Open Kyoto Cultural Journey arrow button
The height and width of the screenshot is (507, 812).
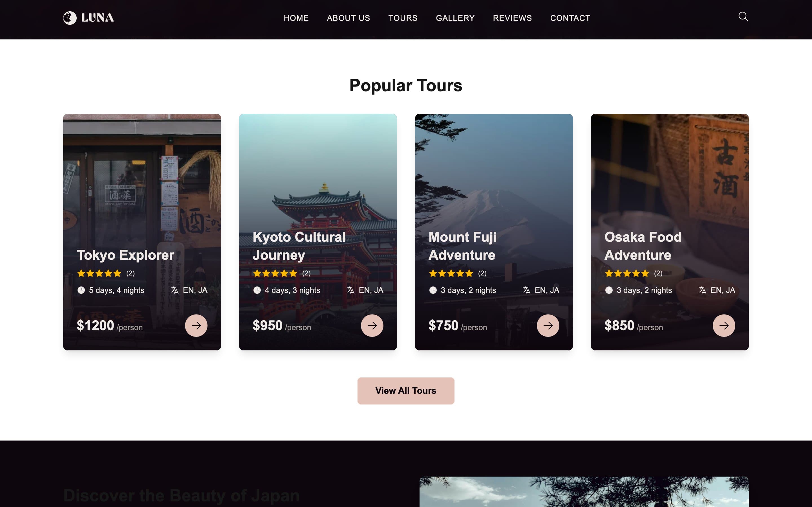[x=372, y=325]
